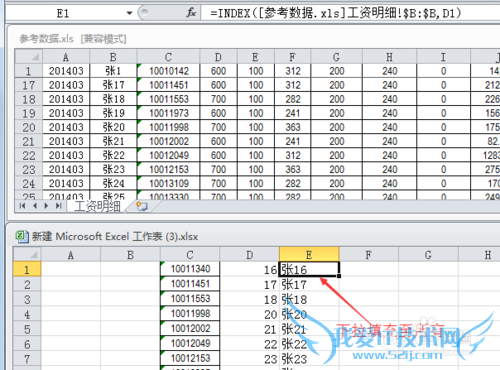Screen dimensions: 500x370
Task: Select highlighted column E header in lower workbook
Action: 309,255
